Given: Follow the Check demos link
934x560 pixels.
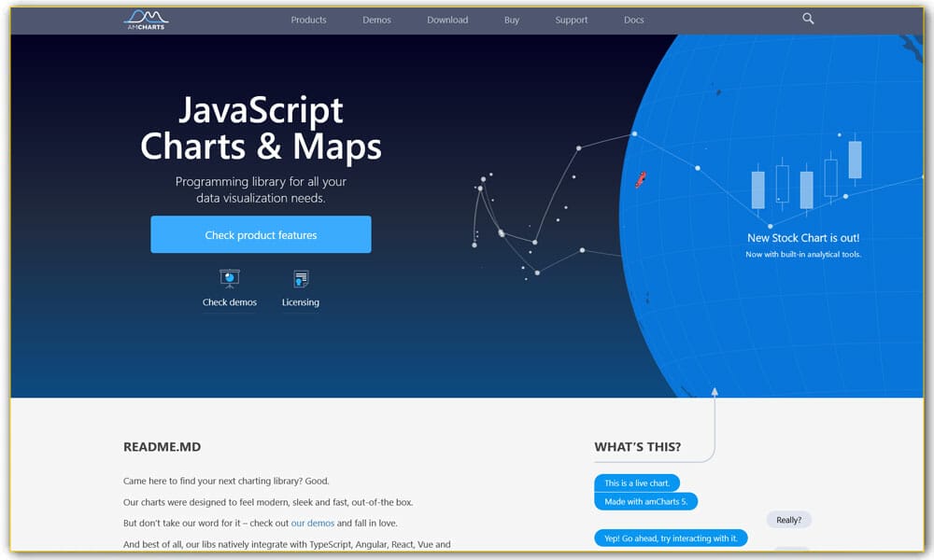Looking at the screenshot, I should tap(229, 302).
